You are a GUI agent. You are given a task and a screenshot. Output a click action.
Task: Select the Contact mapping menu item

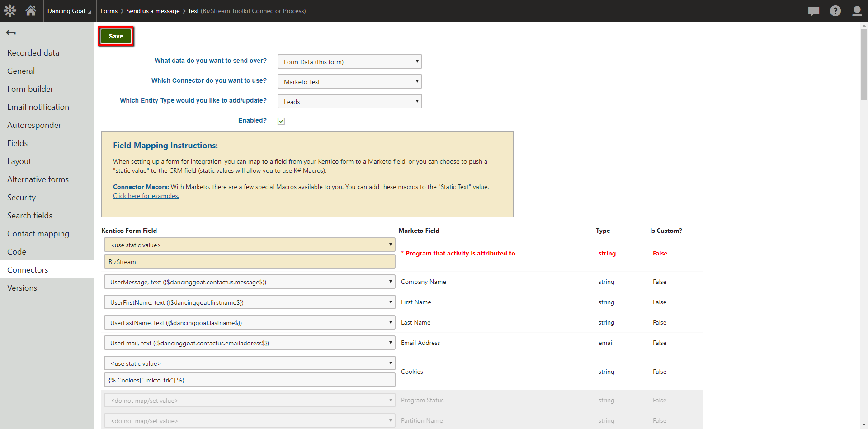click(x=38, y=234)
